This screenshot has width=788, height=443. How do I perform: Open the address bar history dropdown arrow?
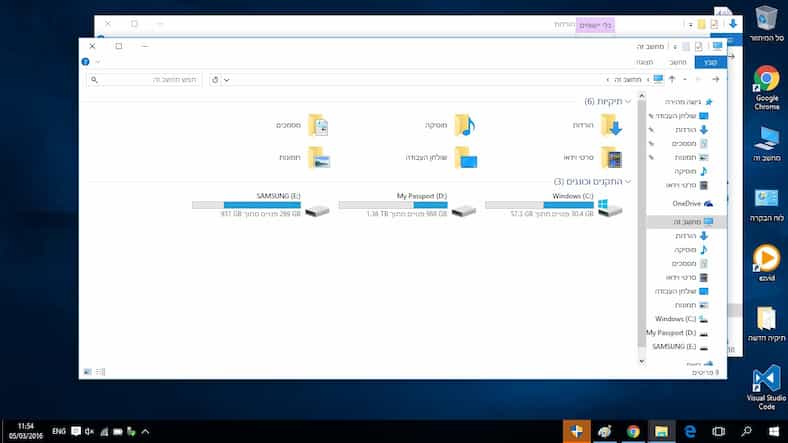(228, 80)
